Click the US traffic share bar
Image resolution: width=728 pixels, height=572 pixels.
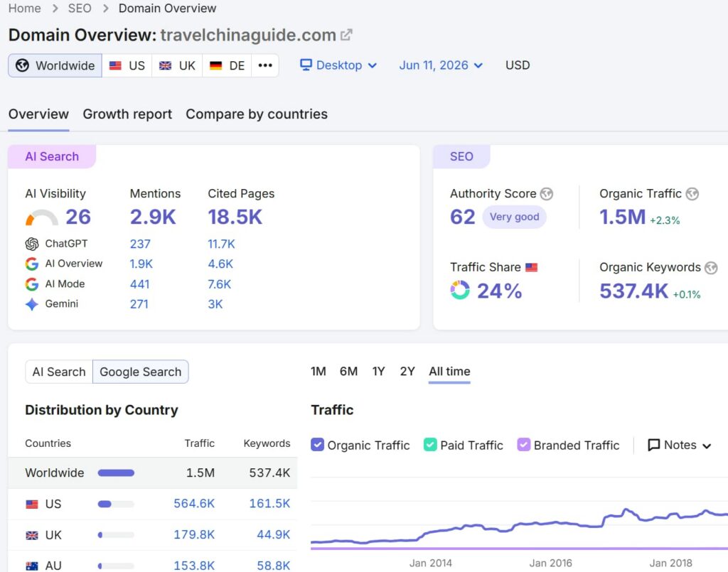116,504
